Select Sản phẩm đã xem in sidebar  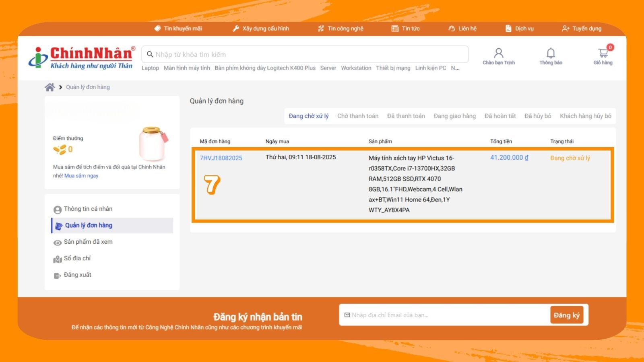click(88, 242)
